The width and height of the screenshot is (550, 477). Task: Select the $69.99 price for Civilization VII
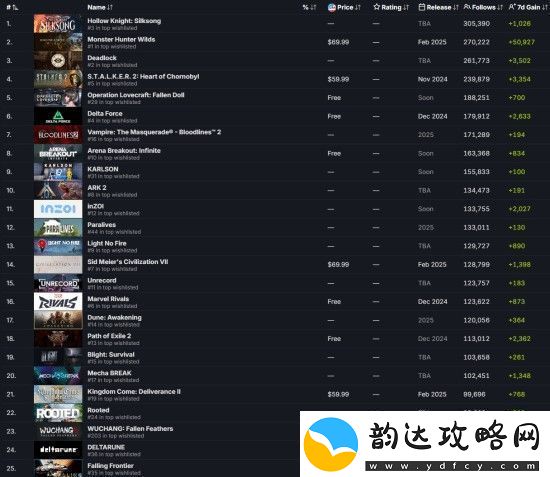(338, 264)
